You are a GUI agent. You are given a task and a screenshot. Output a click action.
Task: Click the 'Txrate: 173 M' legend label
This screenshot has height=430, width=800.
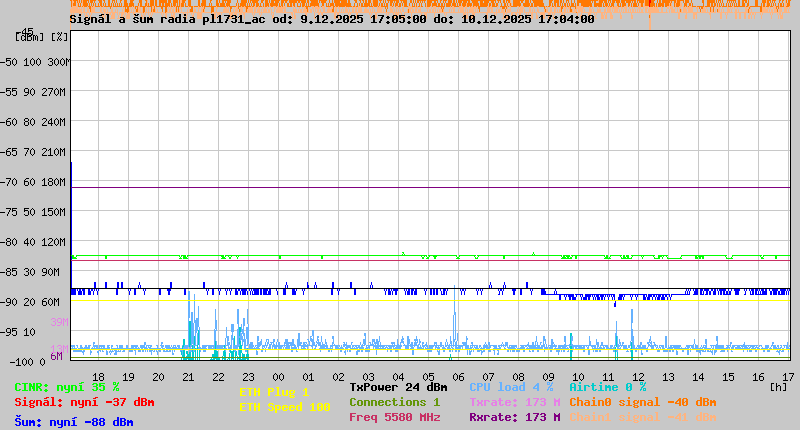[515, 402]
